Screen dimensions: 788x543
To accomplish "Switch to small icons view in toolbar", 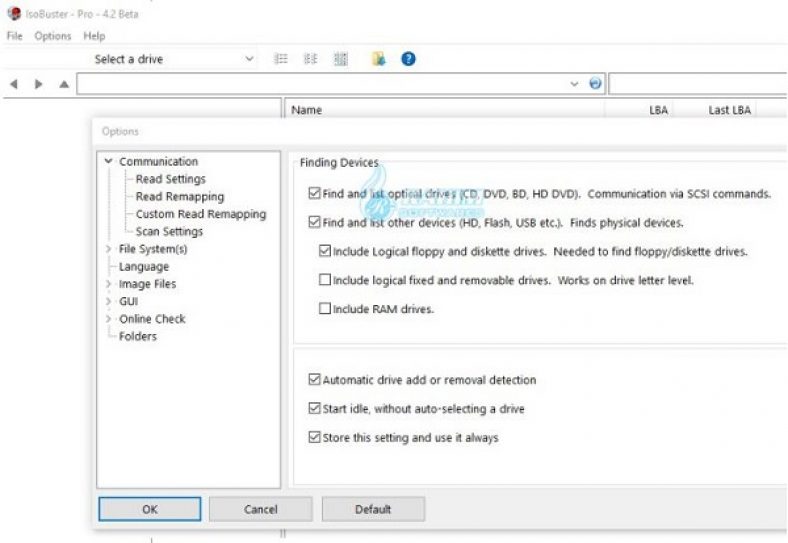I will coord(311,59).
